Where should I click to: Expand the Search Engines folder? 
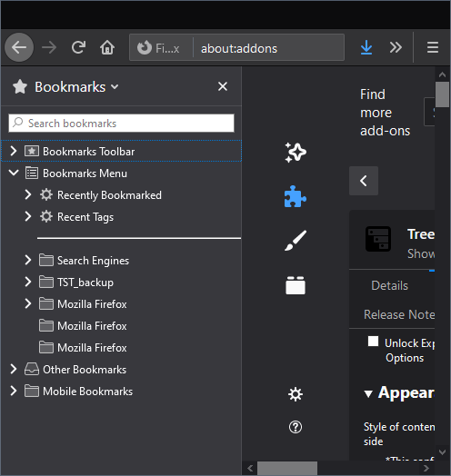(x=28, y=260)
